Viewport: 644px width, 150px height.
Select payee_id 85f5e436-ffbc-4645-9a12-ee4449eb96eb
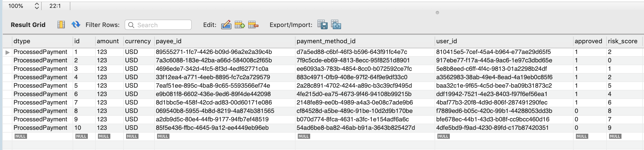coord(212,128)
